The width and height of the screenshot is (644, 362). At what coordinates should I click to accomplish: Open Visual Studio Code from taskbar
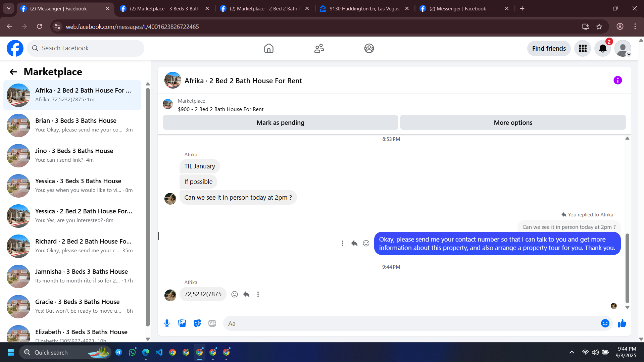tap(159, 352)
